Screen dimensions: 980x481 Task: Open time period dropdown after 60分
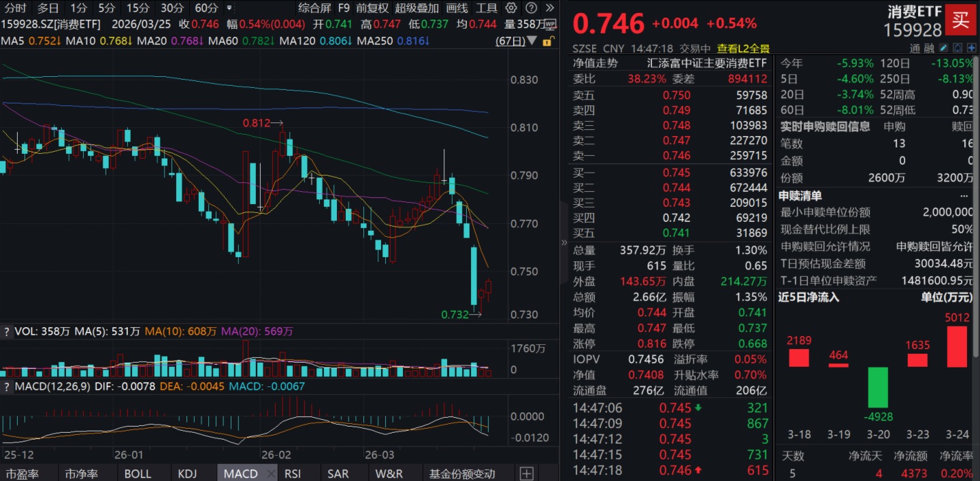tap(229, 8)
